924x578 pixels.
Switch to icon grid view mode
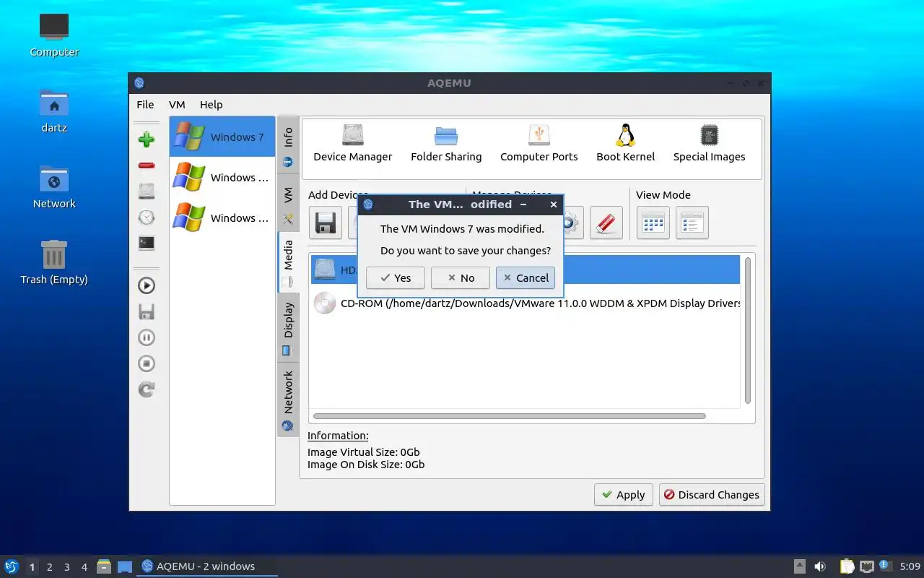(653, 223)
